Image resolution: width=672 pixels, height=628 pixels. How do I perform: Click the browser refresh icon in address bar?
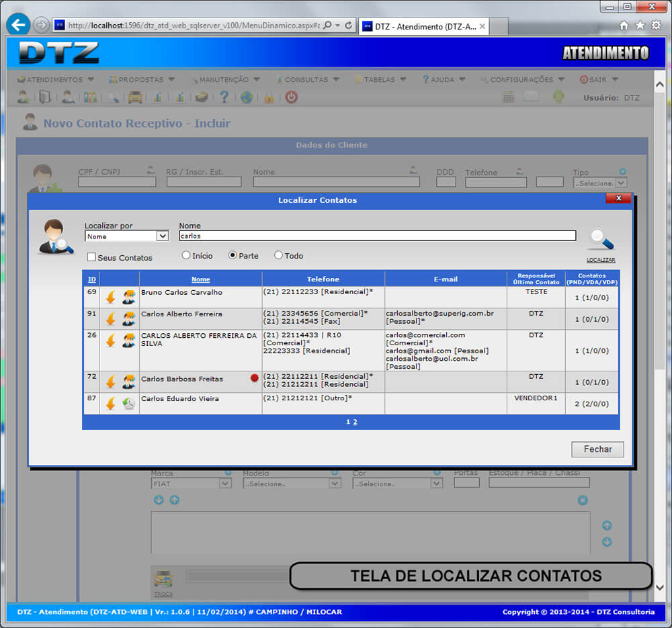click(348, 26)
